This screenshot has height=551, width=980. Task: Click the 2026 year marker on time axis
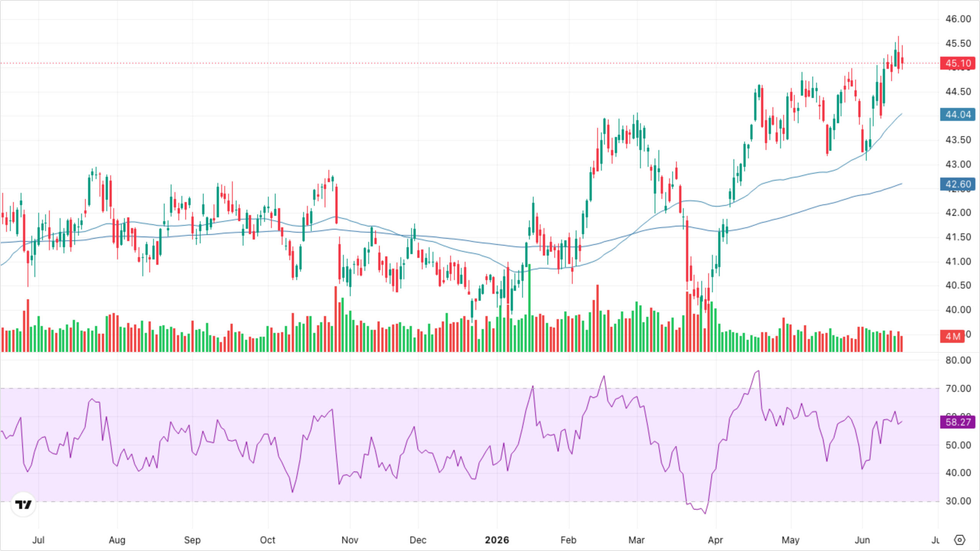pos(497,540)
